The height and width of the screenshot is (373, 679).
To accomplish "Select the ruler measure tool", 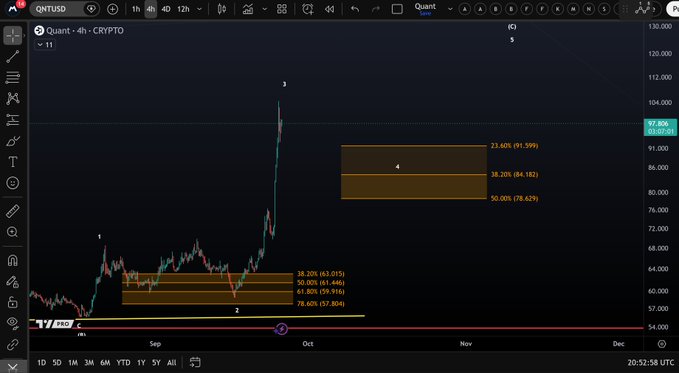I will (13, 211).
